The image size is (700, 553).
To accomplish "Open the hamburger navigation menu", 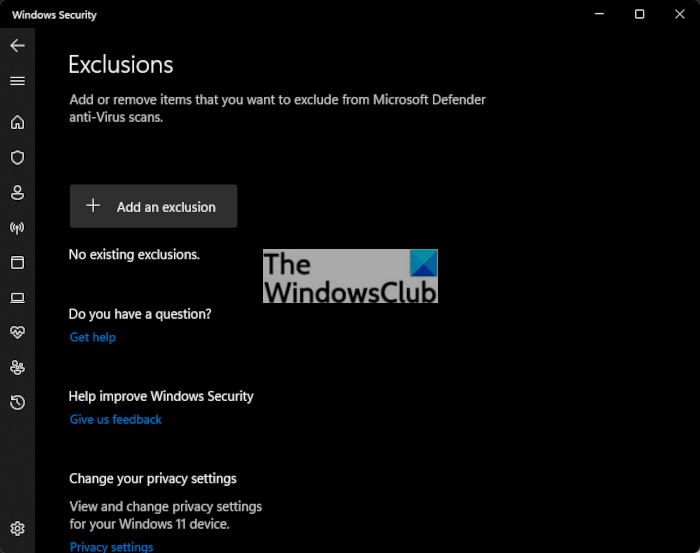I will 17,81.
